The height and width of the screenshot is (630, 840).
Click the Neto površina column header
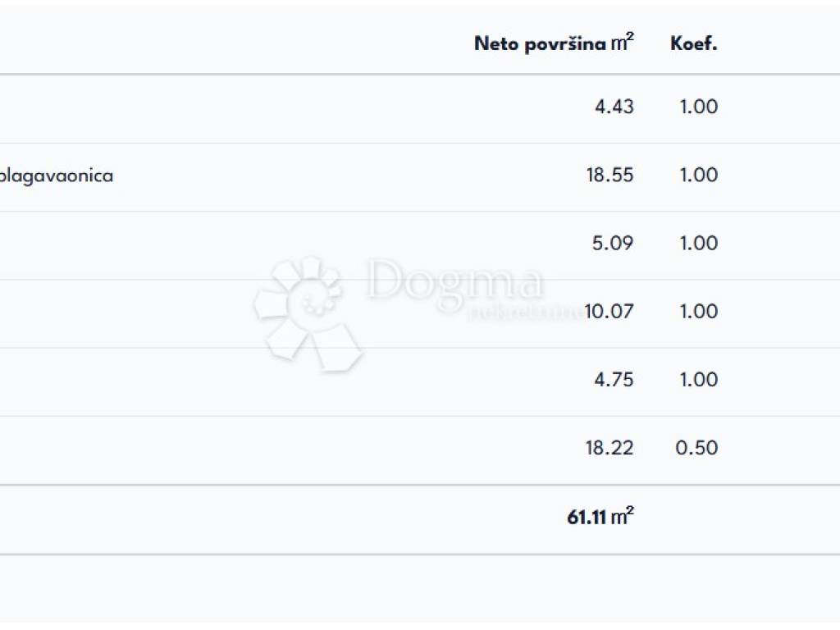coord(554,44)
